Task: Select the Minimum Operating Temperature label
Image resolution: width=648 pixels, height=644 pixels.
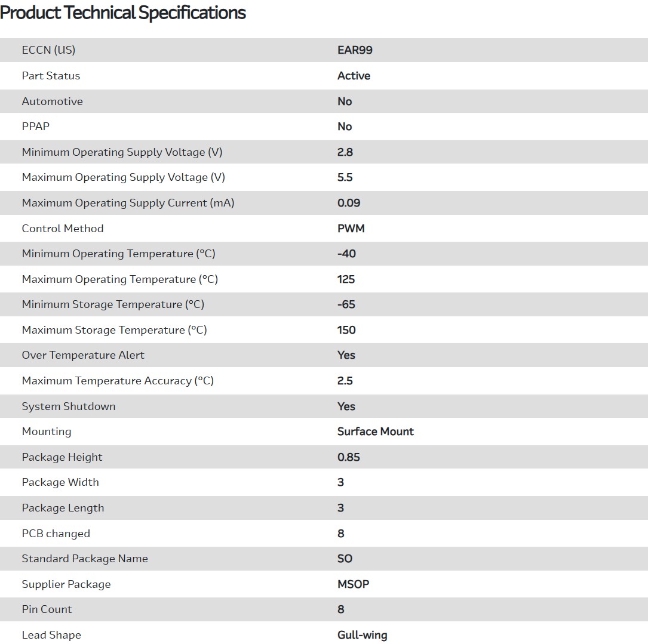Action: click(x=118, y=254)
